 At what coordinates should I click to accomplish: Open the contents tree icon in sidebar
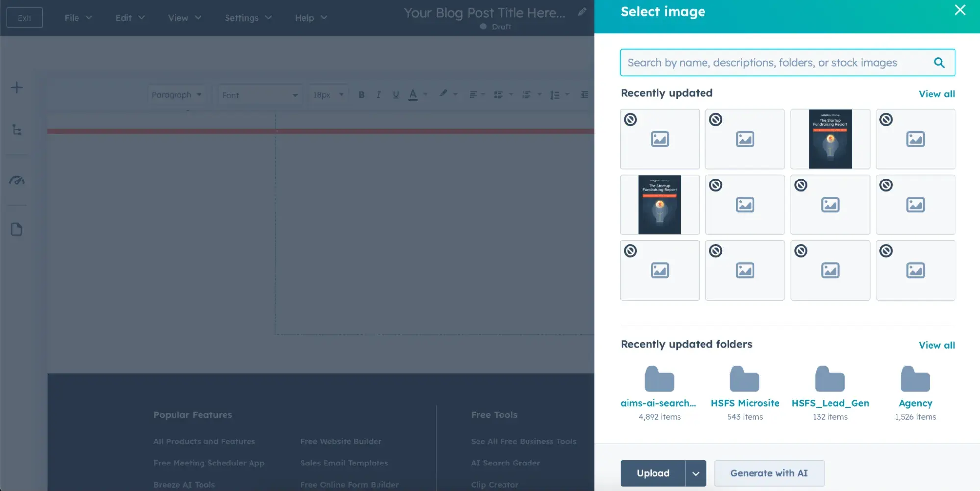tap(17, 130)
